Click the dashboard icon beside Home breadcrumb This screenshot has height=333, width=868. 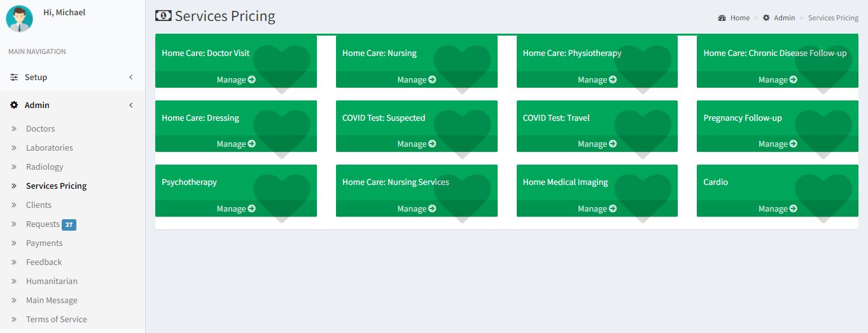pos(722,18)
